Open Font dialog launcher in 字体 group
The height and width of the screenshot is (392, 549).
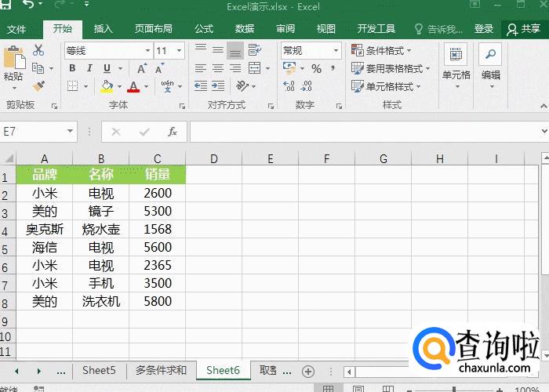click(x=183, y=106)
